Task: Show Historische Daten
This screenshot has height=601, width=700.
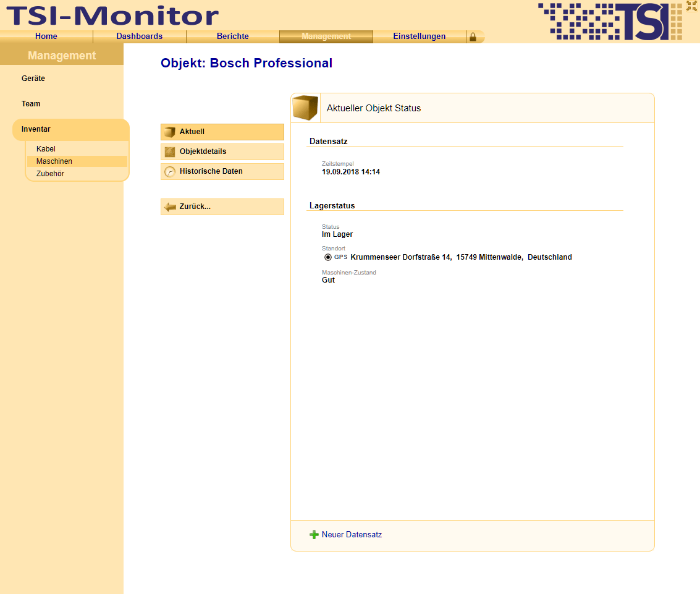Action: click(x=222, y=172)
